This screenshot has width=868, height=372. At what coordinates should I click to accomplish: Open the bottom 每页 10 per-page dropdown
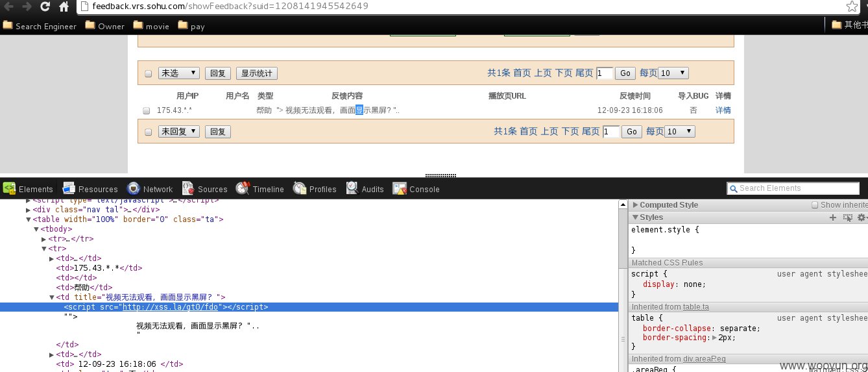click(680, 132)
